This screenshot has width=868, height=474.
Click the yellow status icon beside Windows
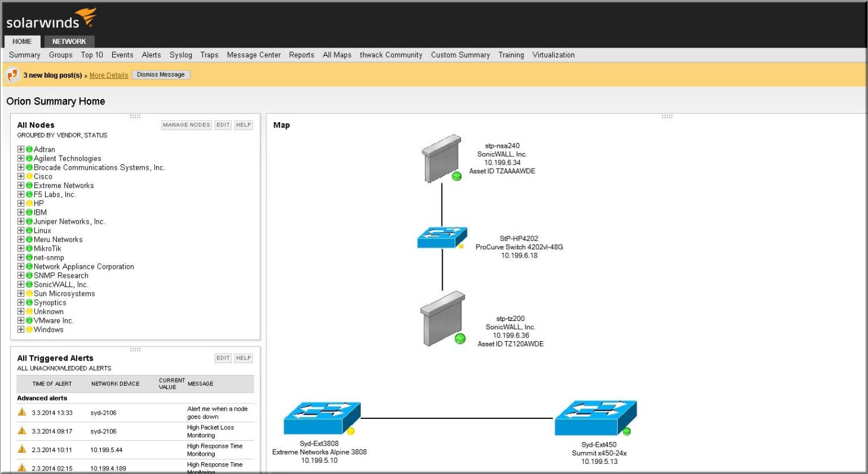(x=29, y=329)
